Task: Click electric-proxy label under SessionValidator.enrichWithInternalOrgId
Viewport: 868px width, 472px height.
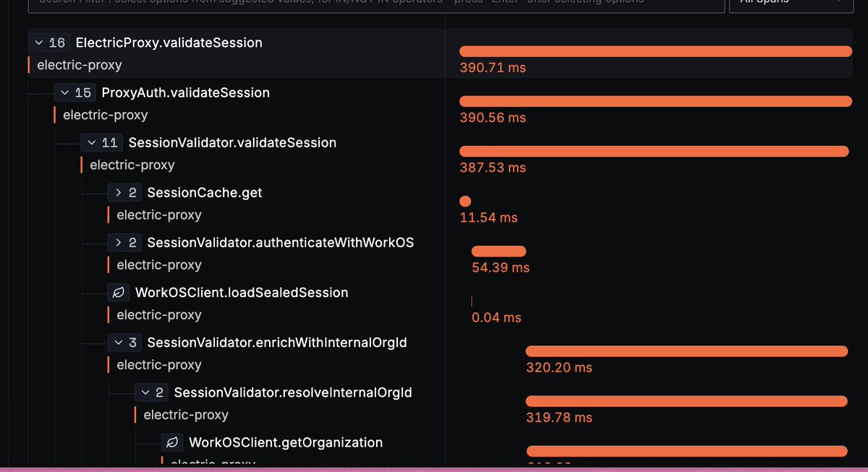Action: coord(159,365)
